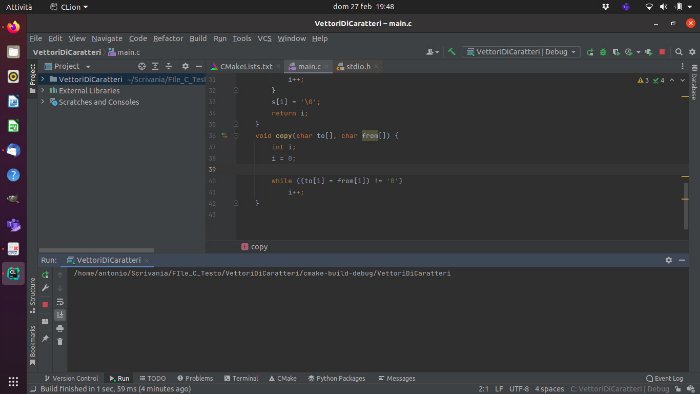
Task: Open the editor tabs three-dot menu
Action: (x=682, y=66)
